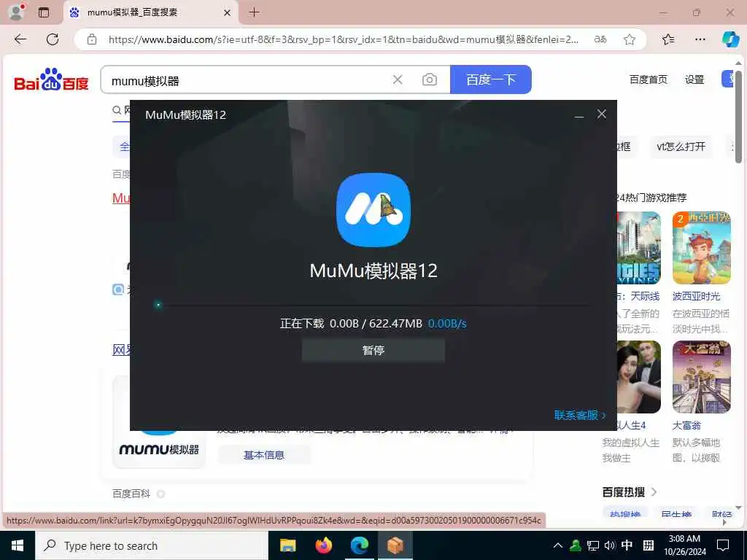Toggle the 中 IME language indicator
This screenshot has width=747, height=560.
pyautogui.click(x=627, y=545)
